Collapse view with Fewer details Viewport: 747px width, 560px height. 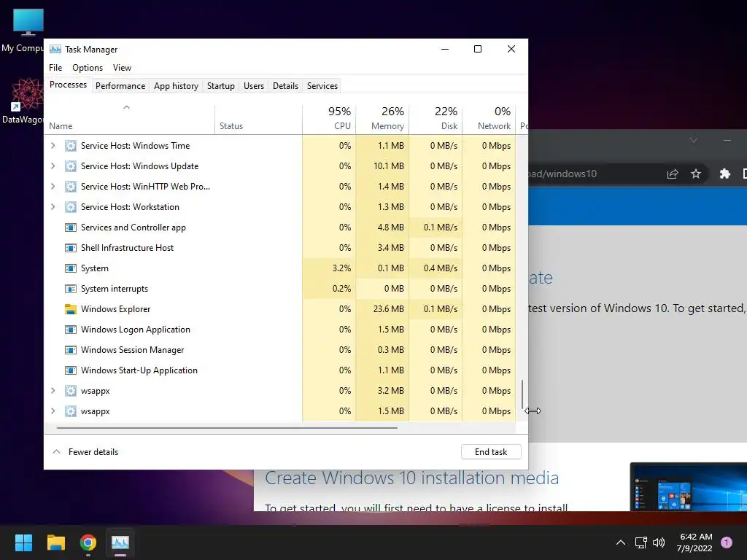coord(85,452)
